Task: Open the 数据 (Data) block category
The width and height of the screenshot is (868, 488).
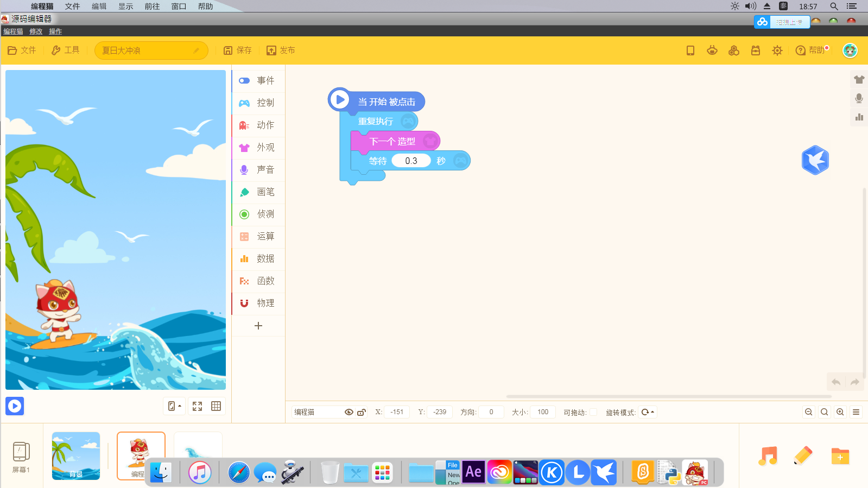Action: pos(258,258)
